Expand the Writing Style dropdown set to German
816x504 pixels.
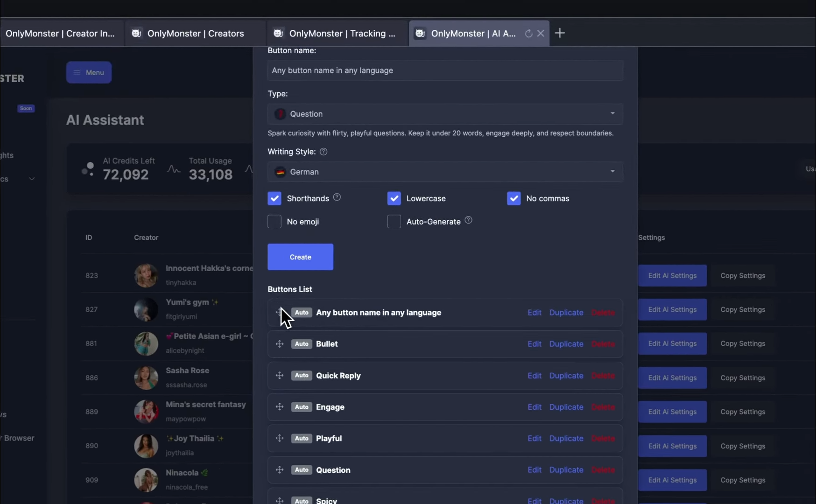pyautogui.click(x=445, y=172)
